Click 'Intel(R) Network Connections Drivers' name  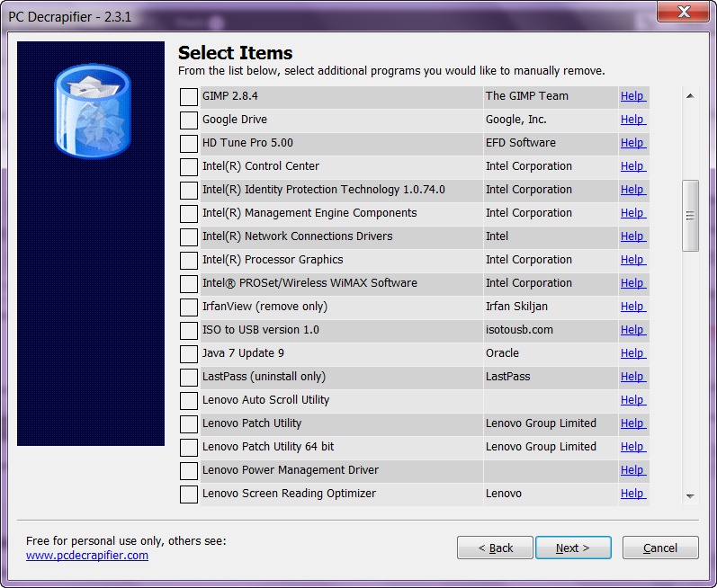pyautogui.click(x=297, y=236)
